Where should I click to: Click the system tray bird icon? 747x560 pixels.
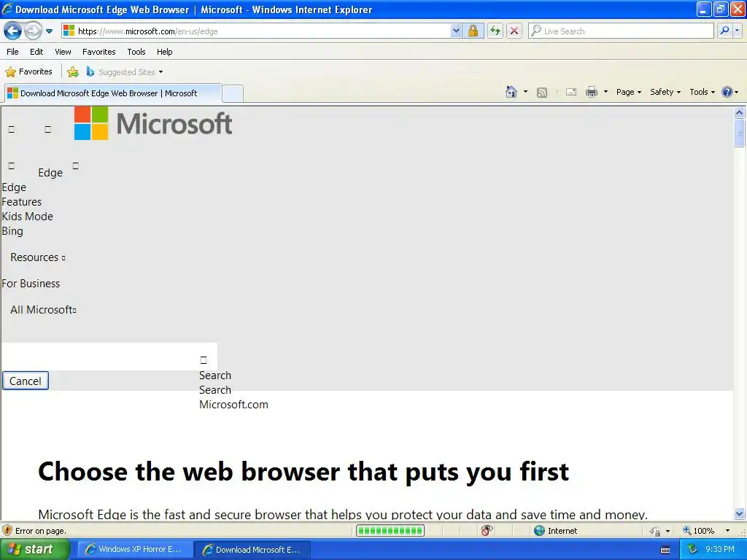(x=693, y=550)
